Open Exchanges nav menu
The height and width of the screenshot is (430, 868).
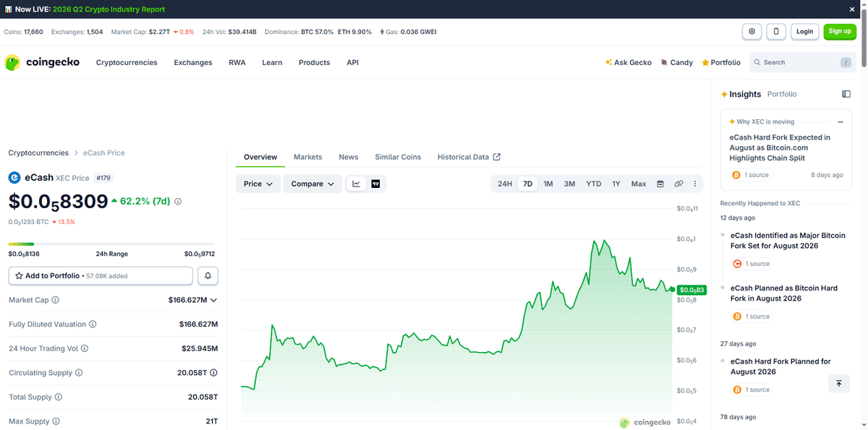pyautogui.click(x=193, y=63)
